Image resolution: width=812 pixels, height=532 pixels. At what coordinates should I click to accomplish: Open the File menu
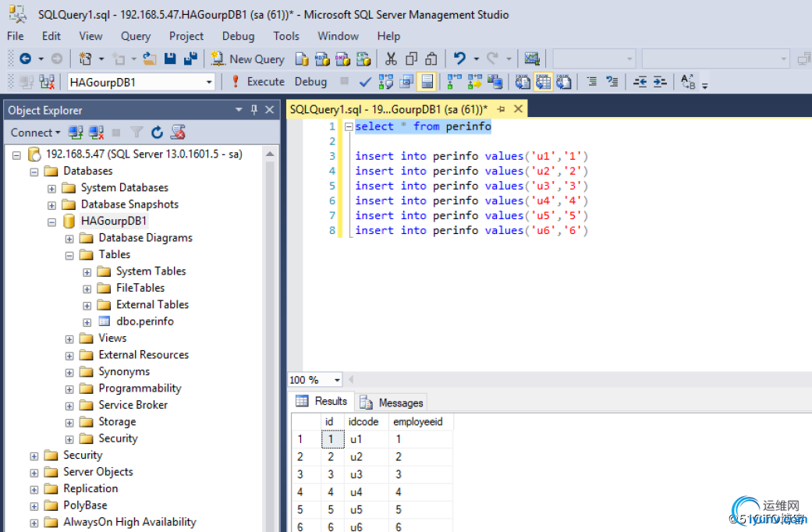[15, 36]
